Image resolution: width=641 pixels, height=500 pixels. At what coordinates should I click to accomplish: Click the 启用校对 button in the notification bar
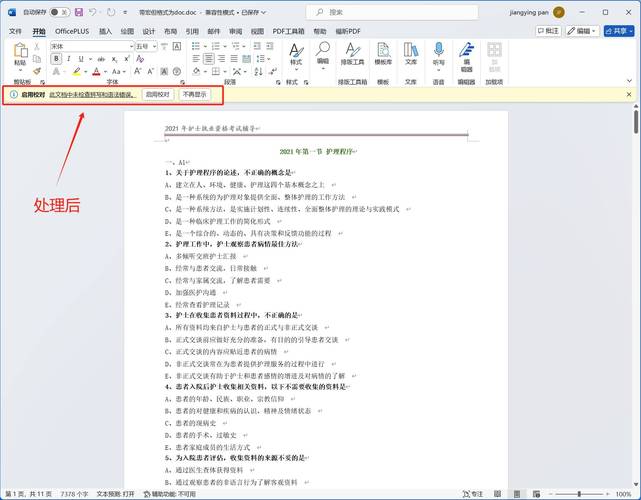(x=158, y=94)
